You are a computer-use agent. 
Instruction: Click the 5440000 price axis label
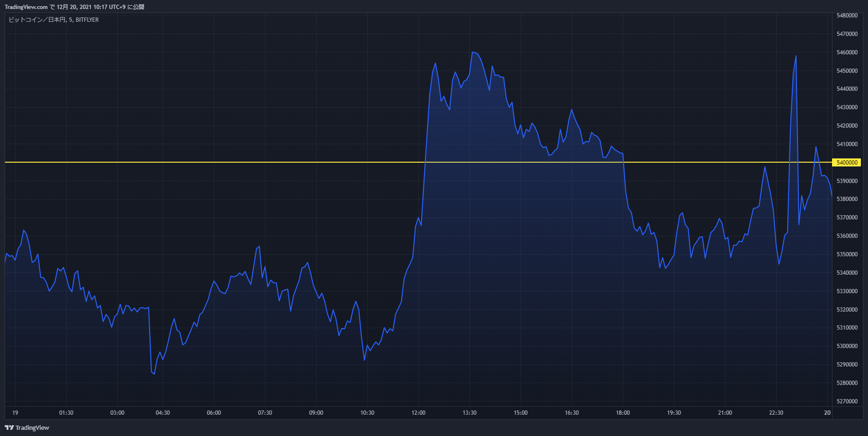click(847, 89)
